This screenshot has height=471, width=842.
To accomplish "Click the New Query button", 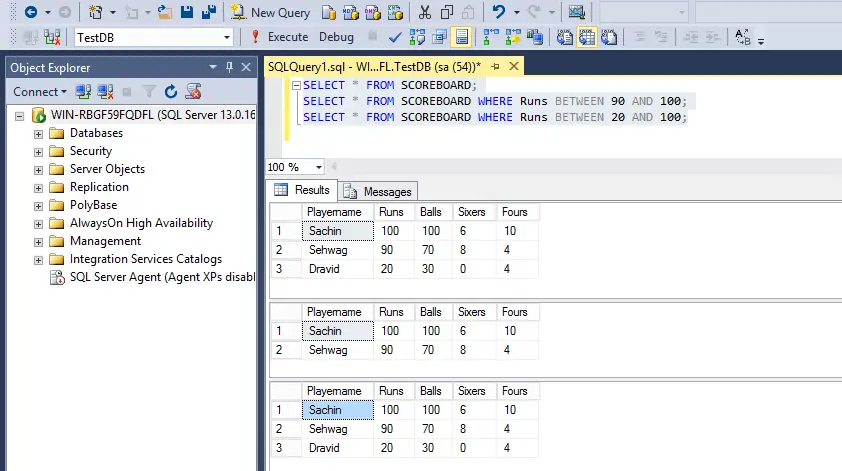I will pyautogui.click(x=270, y=12).
